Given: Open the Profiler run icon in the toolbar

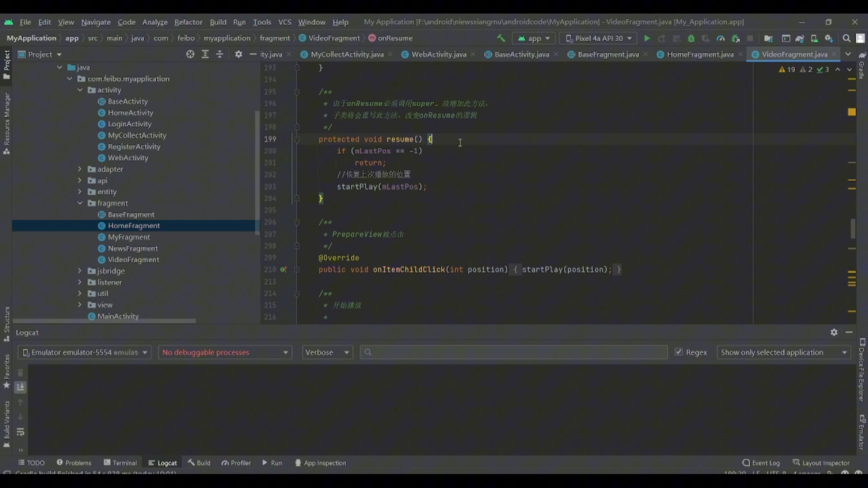Looking at the screenshot, I should pyautogui.click(x=721, y=38).
